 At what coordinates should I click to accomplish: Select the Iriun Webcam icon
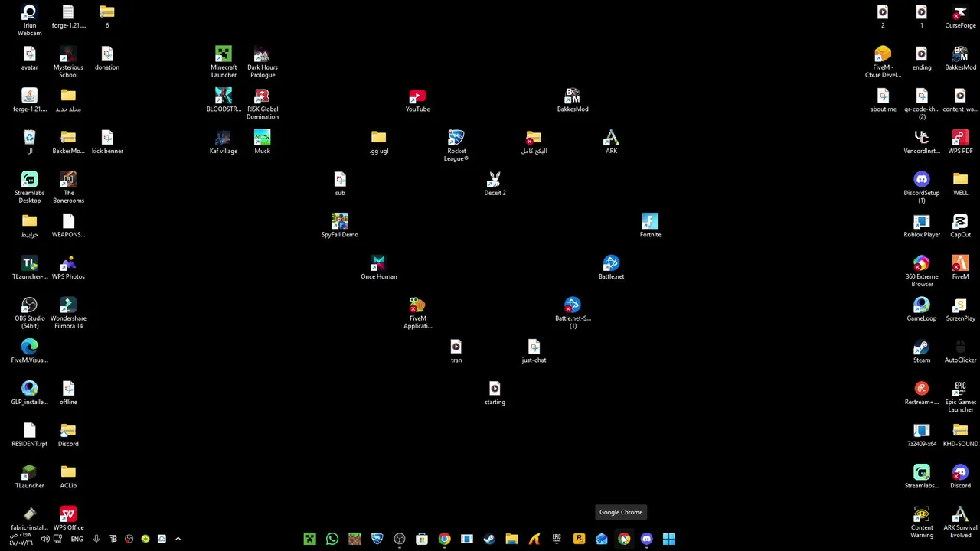click(x=29, y=20)
